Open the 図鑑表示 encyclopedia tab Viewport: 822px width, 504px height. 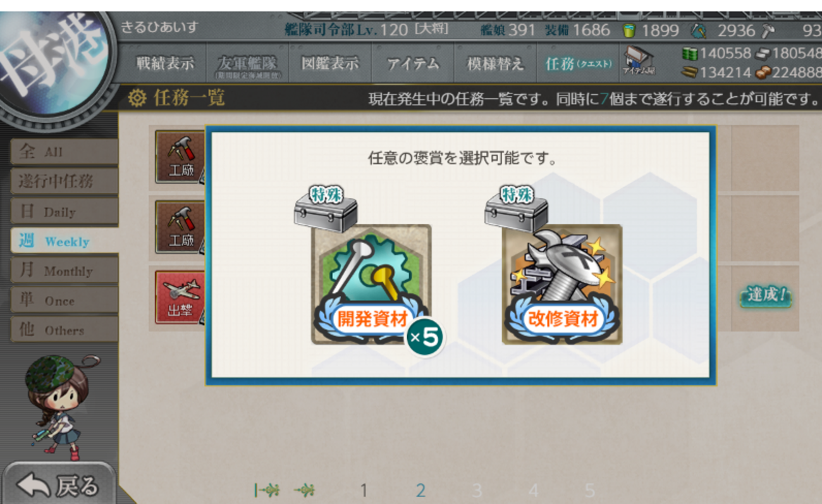(329, 63)
